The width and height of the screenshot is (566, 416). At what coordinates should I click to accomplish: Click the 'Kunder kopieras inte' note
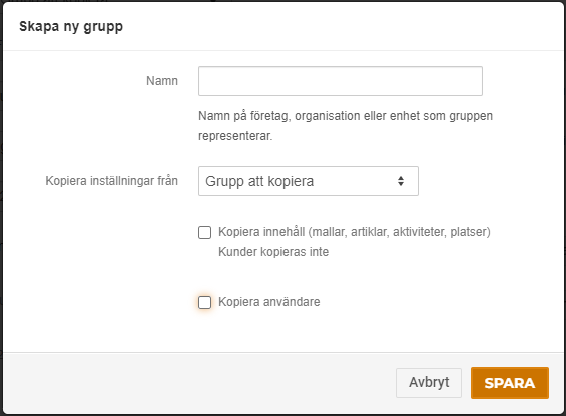point(274,252)
